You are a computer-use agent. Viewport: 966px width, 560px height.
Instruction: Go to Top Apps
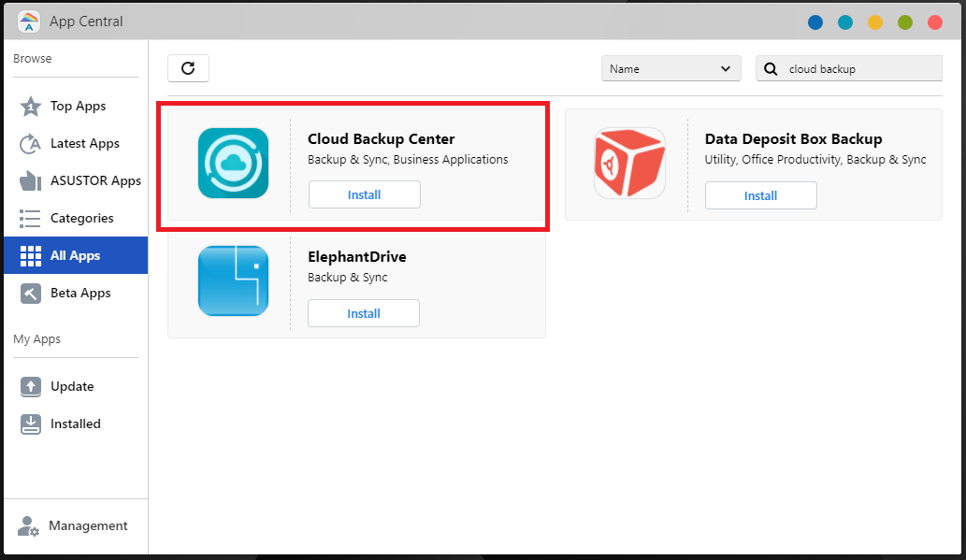coord(76,106)
